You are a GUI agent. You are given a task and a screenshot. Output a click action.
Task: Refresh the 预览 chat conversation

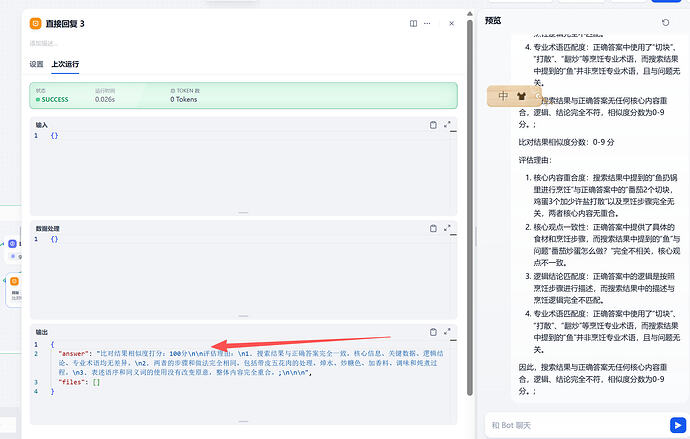(666, 21)
